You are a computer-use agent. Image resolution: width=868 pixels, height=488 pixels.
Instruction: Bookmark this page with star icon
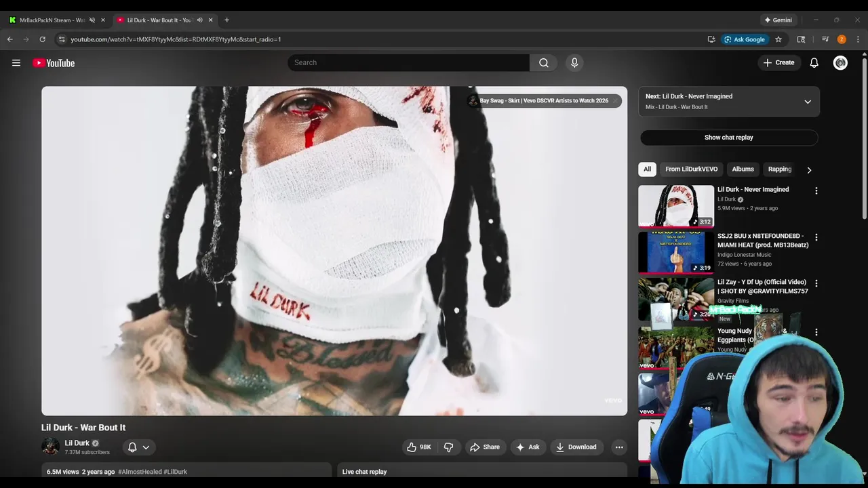coord(778,39)
